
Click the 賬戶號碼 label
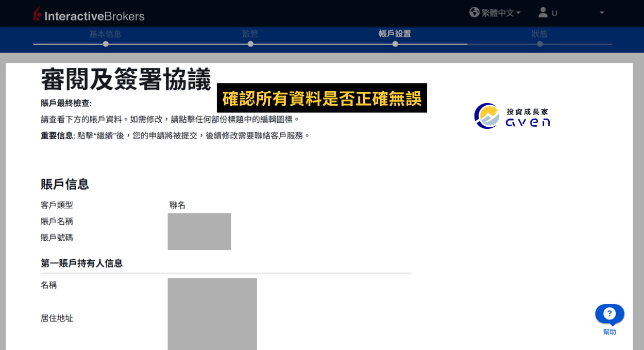coord(57,238)
